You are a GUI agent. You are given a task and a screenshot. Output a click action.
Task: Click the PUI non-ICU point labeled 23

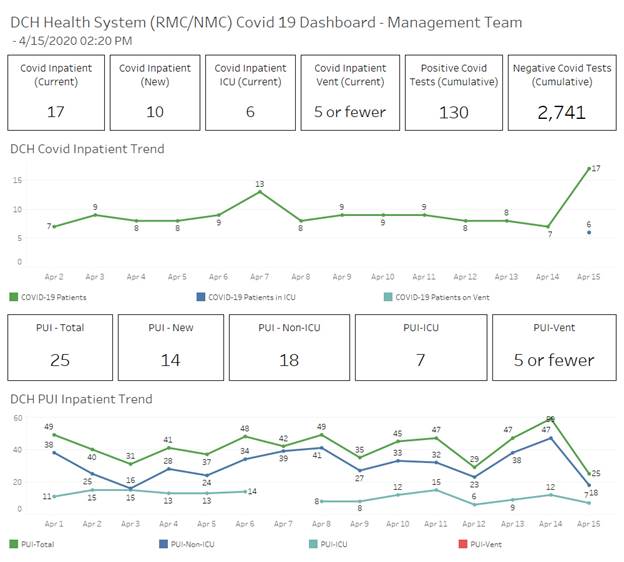(x=474, y=477)
